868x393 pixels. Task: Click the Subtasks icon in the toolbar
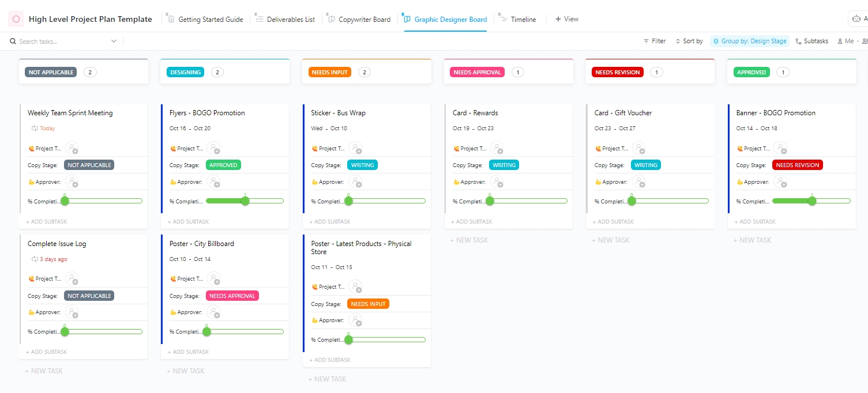click(798, 41)
